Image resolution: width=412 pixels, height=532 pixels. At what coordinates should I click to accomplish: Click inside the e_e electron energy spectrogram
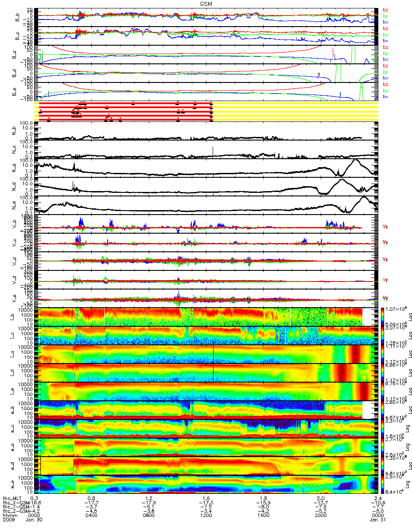pyautogui.click(x=206, y=485)
